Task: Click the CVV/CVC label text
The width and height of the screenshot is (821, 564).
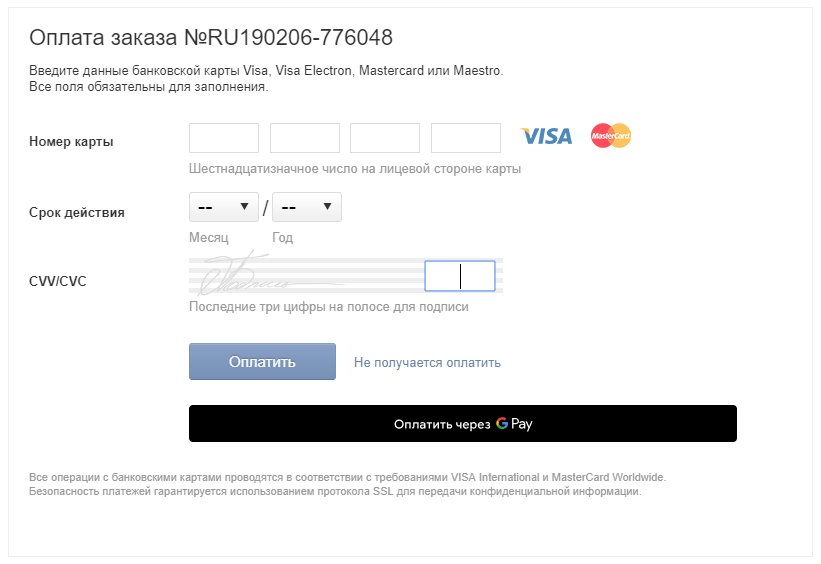Action: click(58, 281)
